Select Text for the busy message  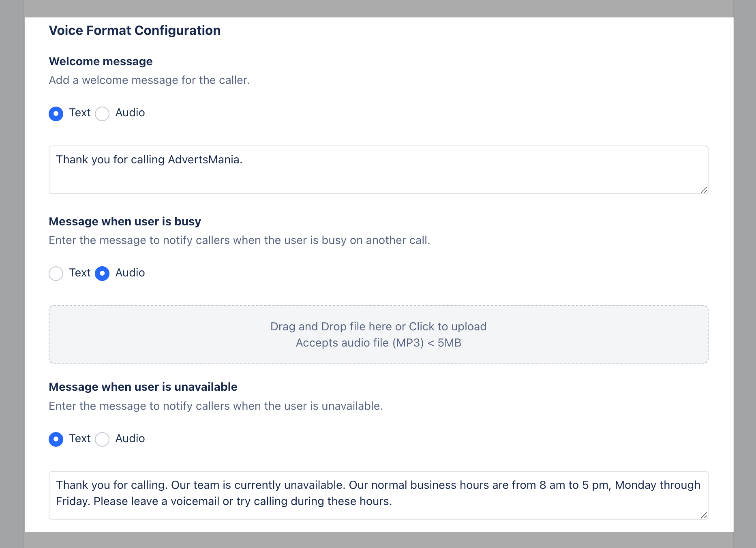click(56, 274)
